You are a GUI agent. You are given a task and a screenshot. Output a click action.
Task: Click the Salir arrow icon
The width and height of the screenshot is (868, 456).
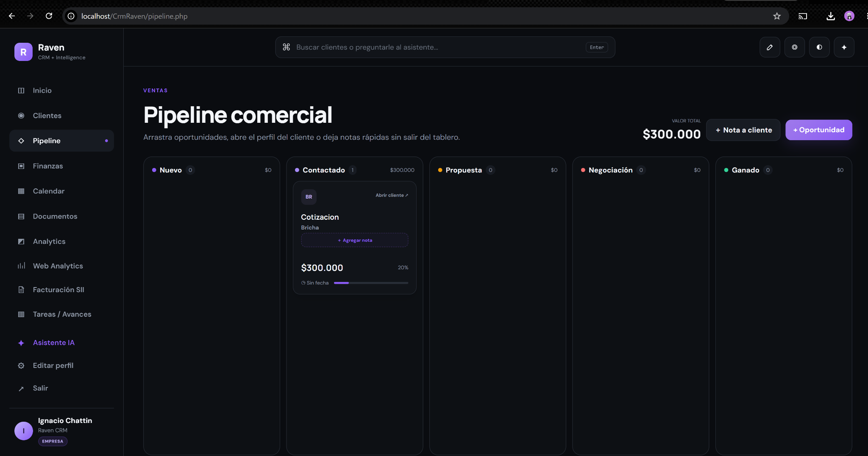[x=21, y=389]
